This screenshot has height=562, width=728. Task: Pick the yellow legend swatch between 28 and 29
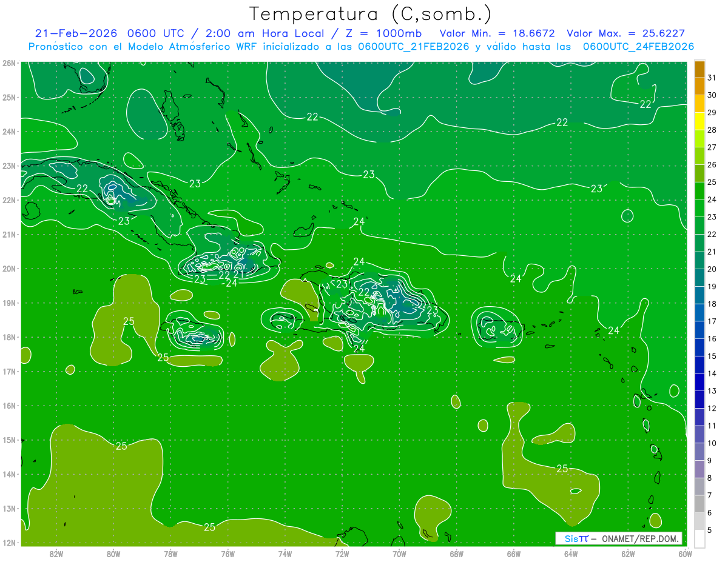click(x=700, y=121)
